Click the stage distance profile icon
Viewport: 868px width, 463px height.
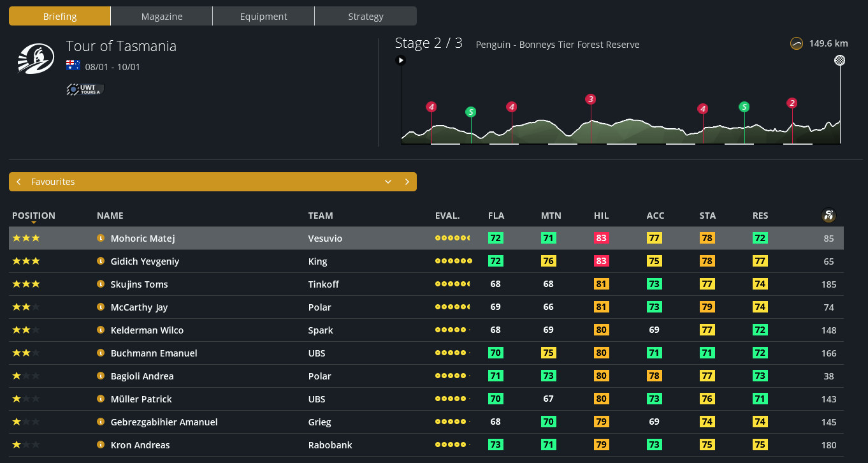click(x=796, y=44)
